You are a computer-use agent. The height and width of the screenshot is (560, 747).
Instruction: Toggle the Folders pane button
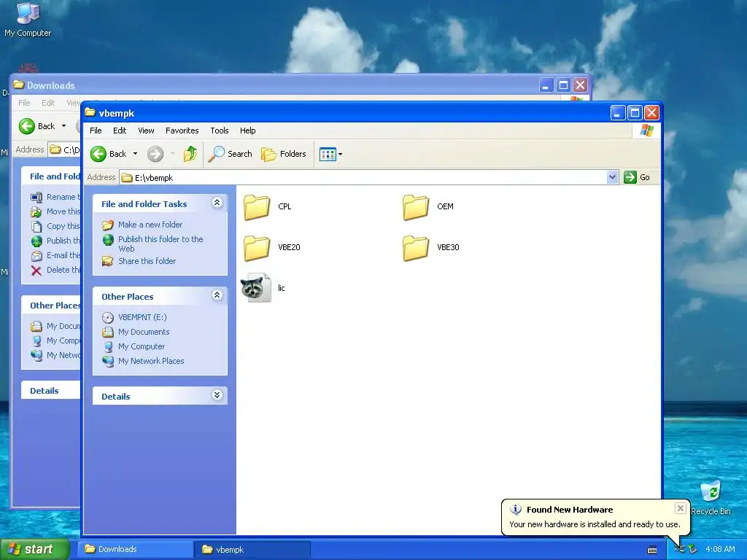(284, 154)
